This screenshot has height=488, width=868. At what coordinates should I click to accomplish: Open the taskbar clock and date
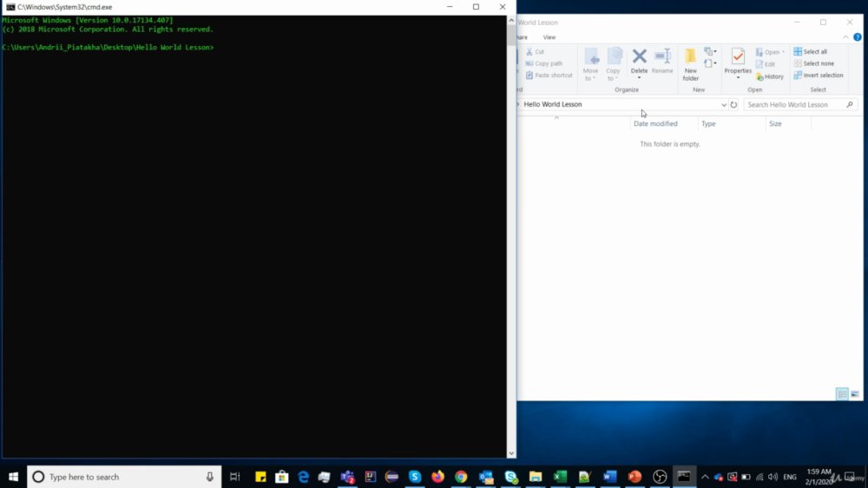coord(819,477)
